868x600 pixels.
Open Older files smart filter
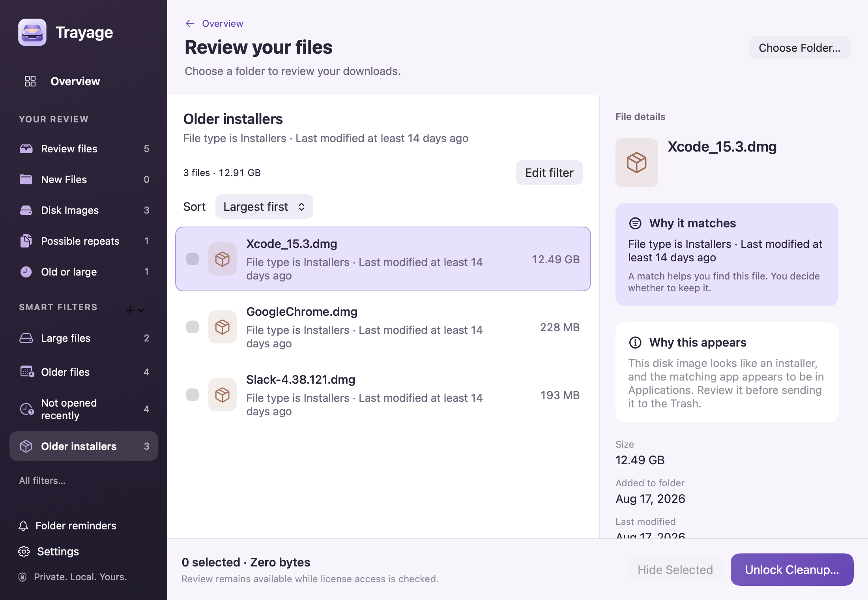(84, 372)
